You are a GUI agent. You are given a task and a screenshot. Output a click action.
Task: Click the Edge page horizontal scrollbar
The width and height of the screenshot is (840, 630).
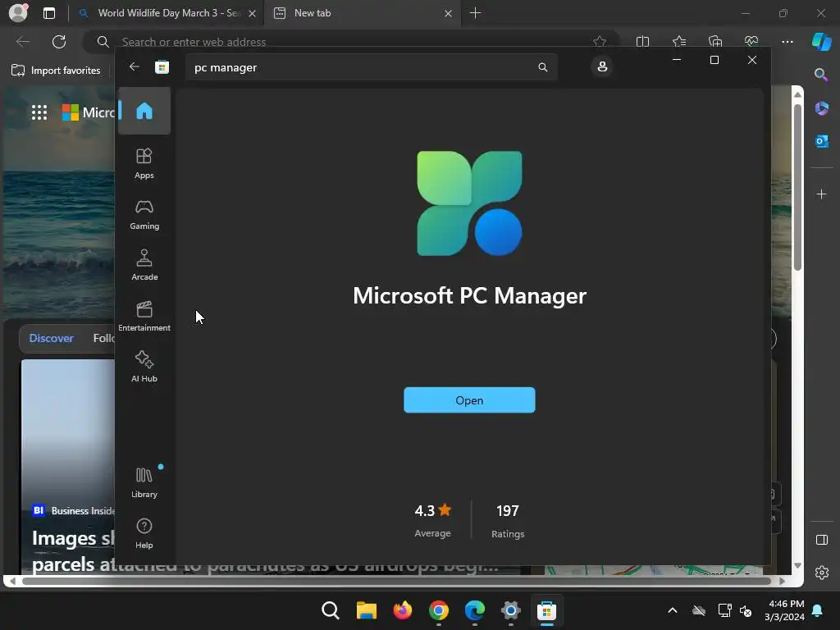coord(396,581)
